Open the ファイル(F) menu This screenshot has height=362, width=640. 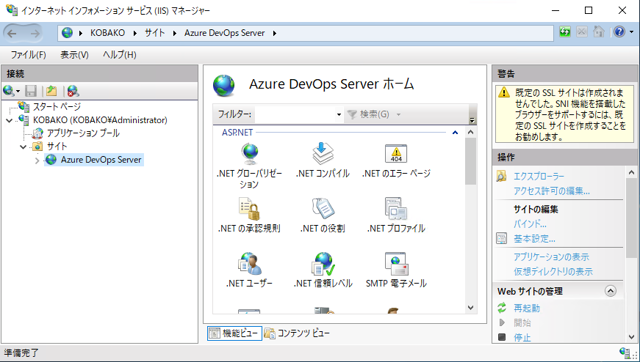(28, 55)
